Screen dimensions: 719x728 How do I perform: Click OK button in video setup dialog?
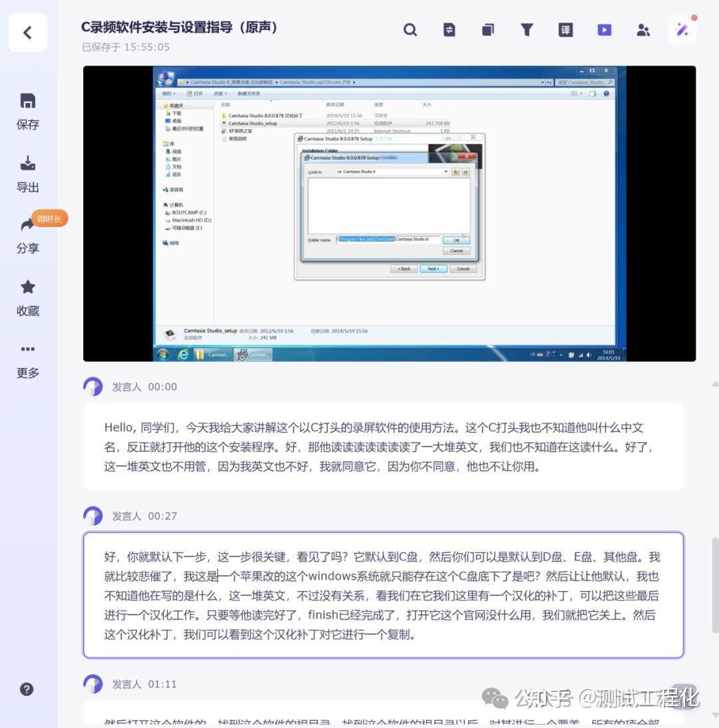coord(456,240)
